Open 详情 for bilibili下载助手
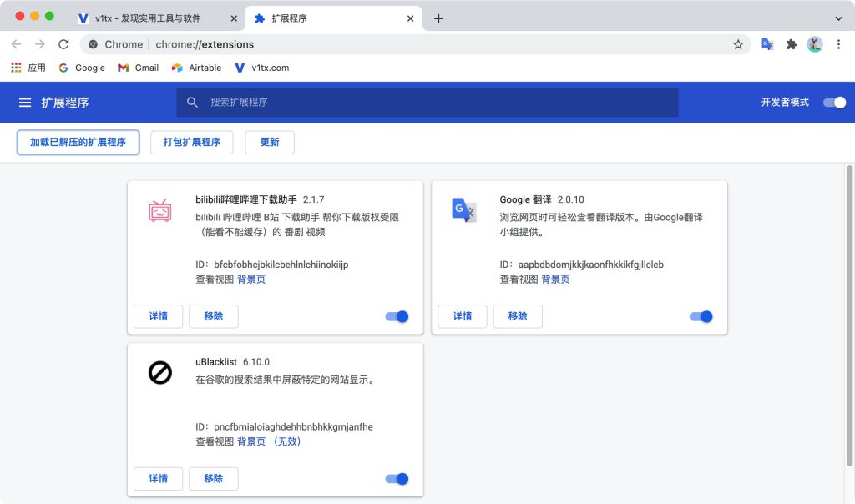Viewport: 855px width, 504px height. (158, 316)
